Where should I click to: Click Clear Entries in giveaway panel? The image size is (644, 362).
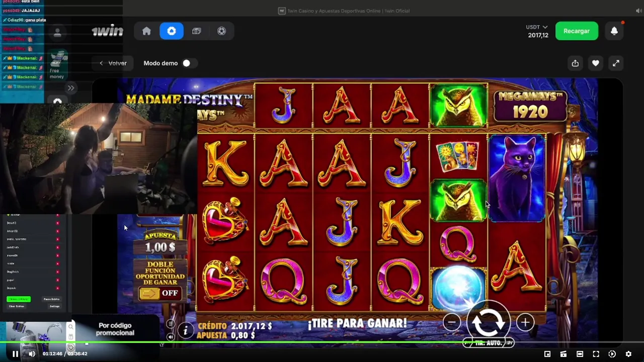pos(16,306)
